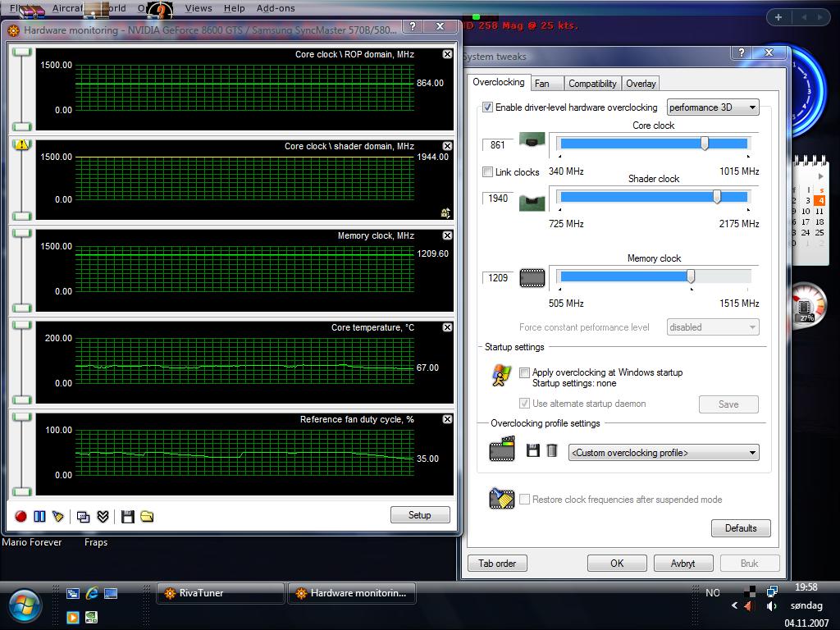Switch to the Compatibility tab
Viewport: 840px width, 630px height.
pos(592,84)
